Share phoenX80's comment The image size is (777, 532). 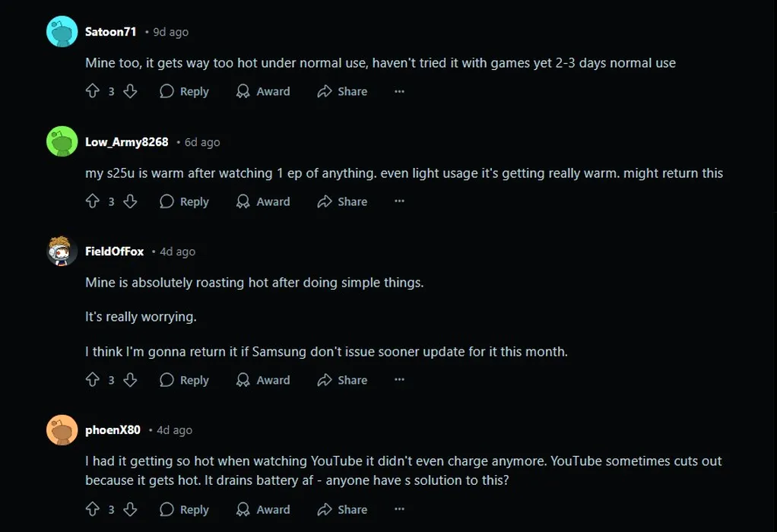click(x=342, y=509)
